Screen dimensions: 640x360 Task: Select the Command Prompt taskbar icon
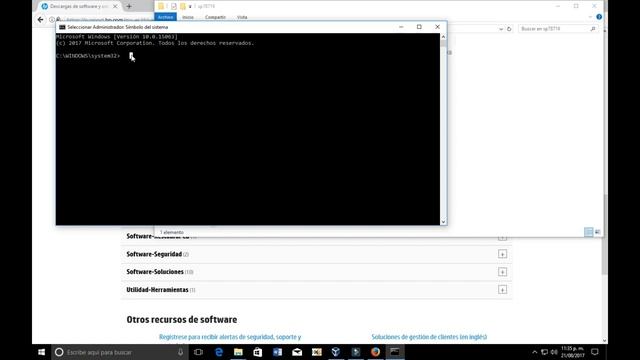tap(395, 352)
